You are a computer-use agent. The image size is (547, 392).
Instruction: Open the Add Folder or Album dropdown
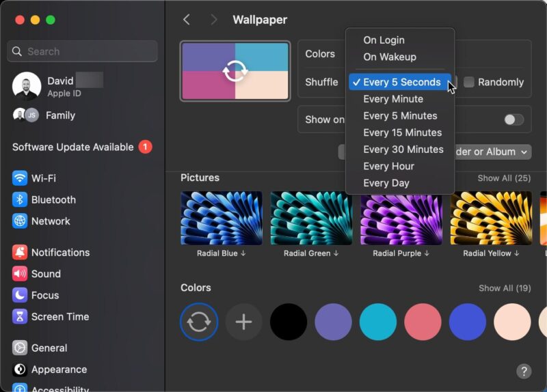point(492,152)
